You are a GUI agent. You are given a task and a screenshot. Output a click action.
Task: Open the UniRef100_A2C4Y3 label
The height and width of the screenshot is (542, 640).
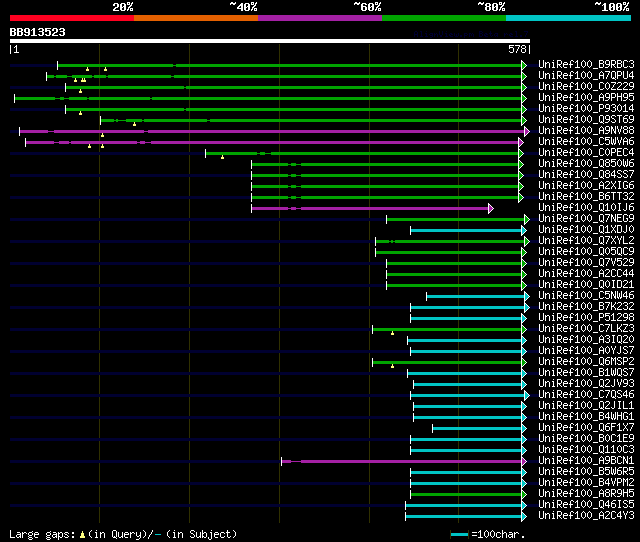pos(586,516)
